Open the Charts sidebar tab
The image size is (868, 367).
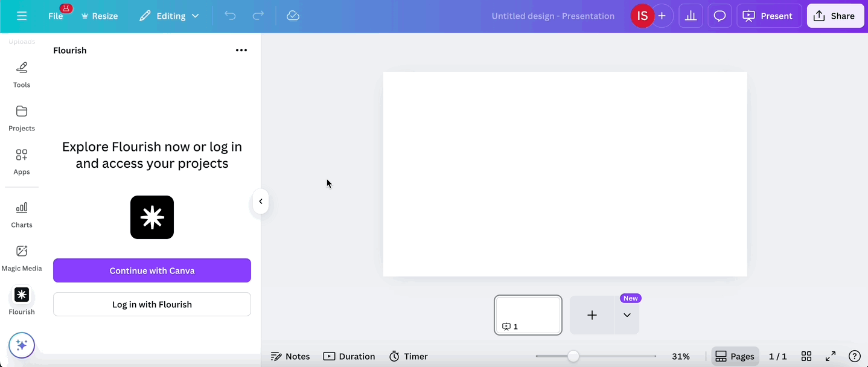(22, 215)
